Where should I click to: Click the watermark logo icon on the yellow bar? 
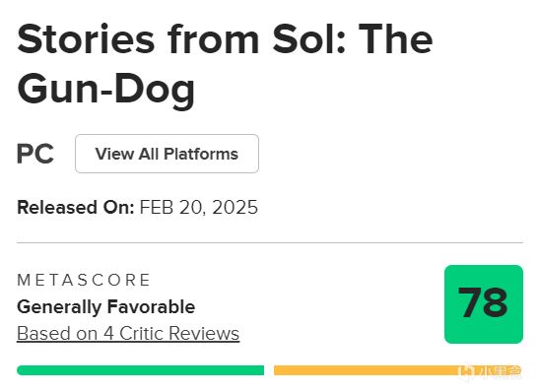467,370
